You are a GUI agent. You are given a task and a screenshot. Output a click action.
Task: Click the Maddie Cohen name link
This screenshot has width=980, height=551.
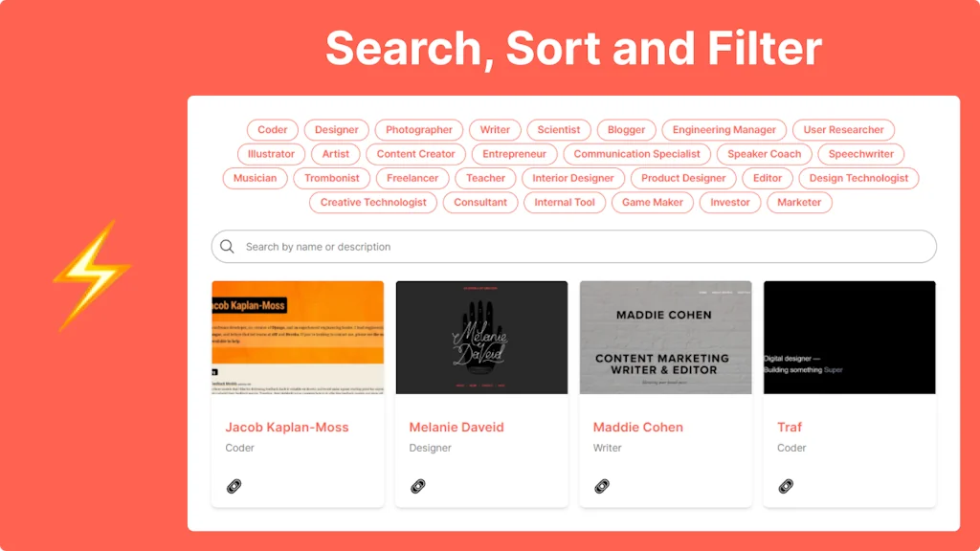[637, 427]
